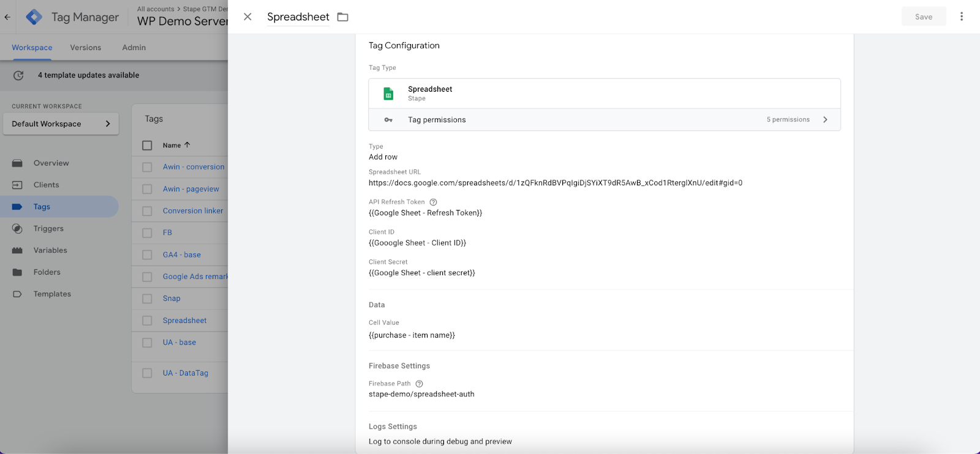Open the GA4 - base tag link
The height and width of the screenshot is (454, 980).
tap(182, 255)
